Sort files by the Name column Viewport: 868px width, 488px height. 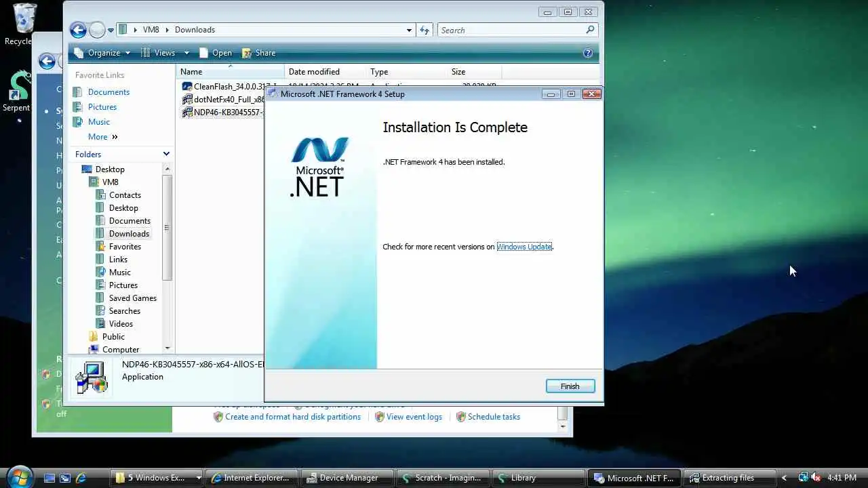click(230, 72)
